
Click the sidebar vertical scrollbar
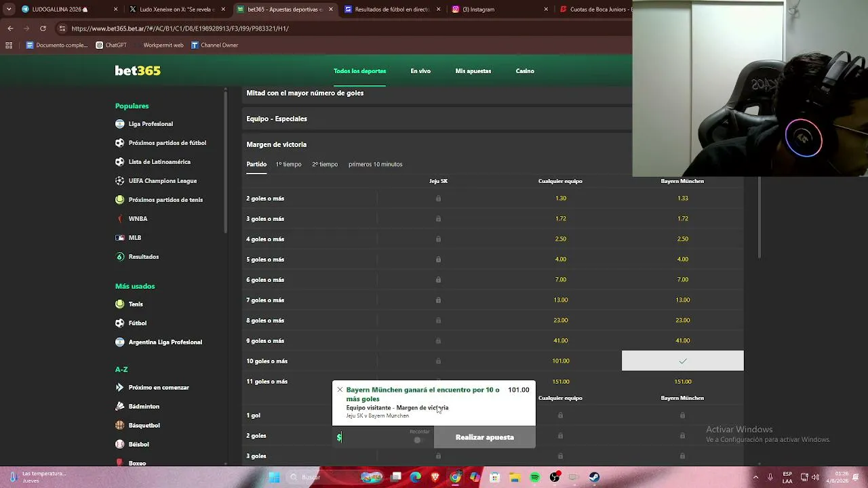(x=225, y=163)
